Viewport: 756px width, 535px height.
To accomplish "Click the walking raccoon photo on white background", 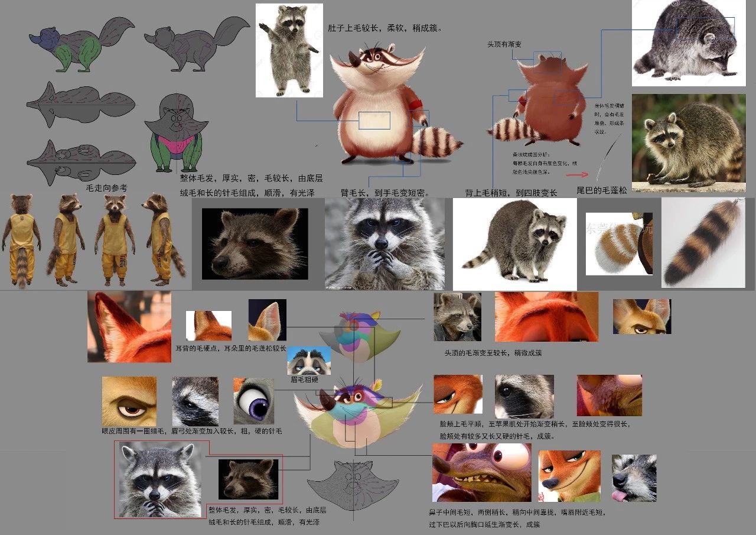I will (514, 244).
